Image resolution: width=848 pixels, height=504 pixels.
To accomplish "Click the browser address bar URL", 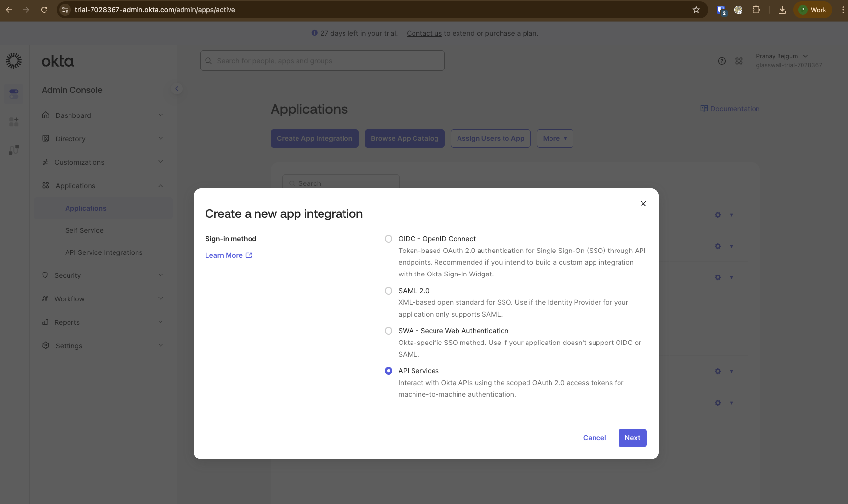I will tap(155, 10).
